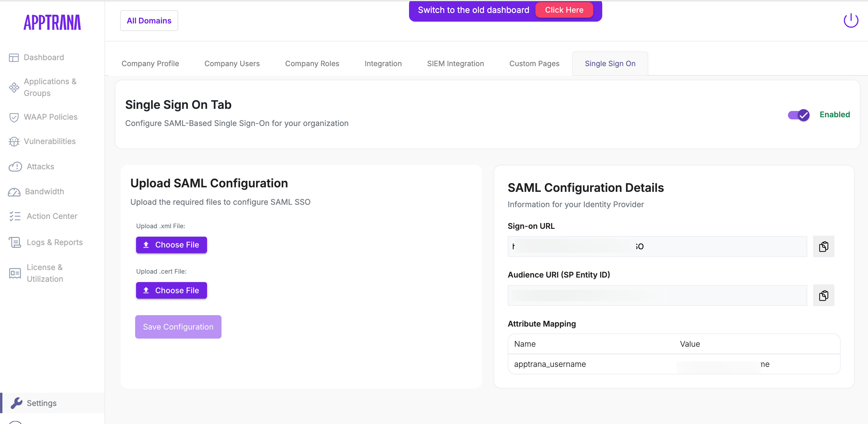Click the 'Switch to the old dashboard' text
Viewport: 868px width, 424px height.
point(473,10)
